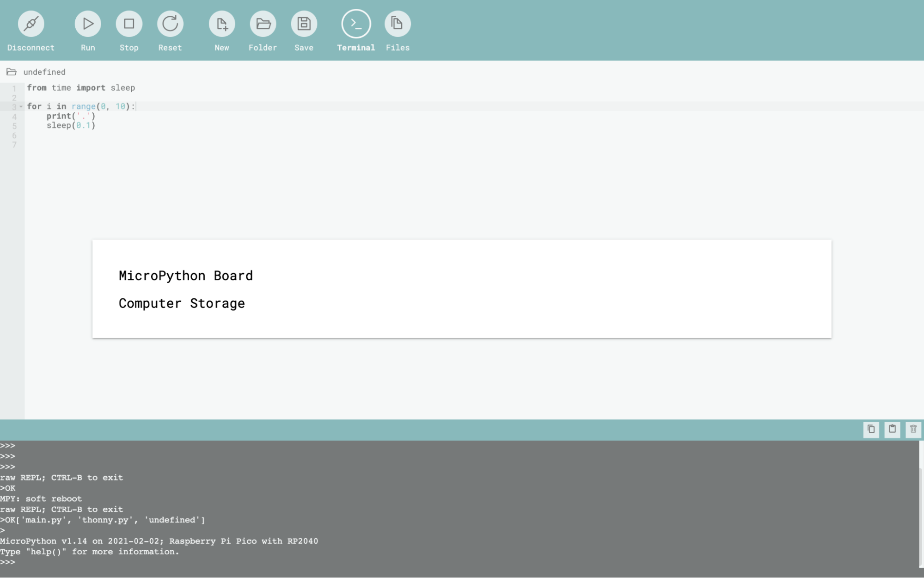Clear the terminal with the trash icon

(x=913, y=430)
